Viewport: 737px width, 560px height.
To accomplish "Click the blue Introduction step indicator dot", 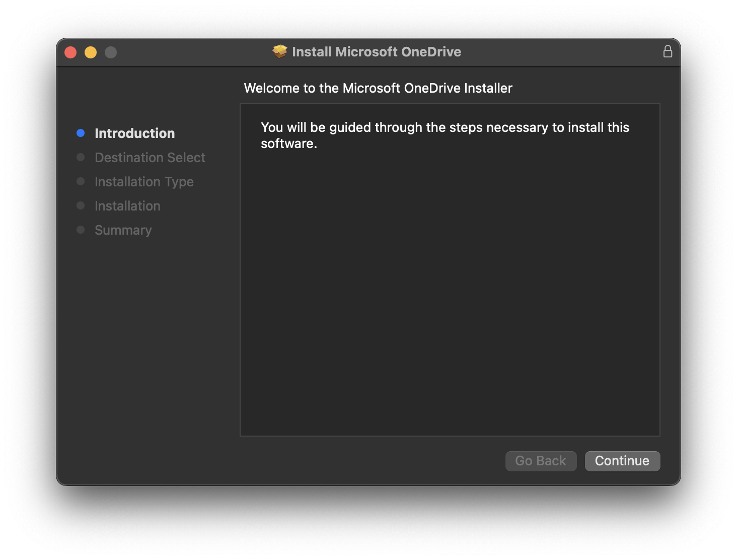I will click(x=81, y=132).
